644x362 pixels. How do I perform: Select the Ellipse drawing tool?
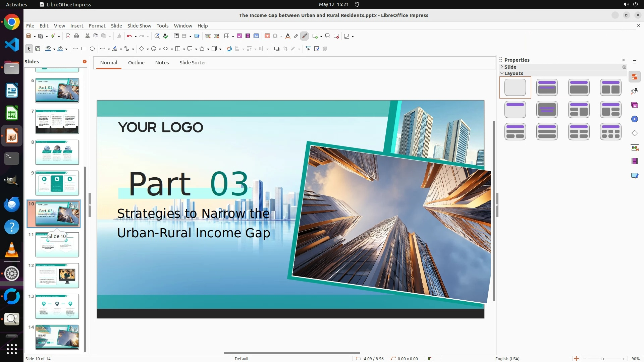coord(92,49)
